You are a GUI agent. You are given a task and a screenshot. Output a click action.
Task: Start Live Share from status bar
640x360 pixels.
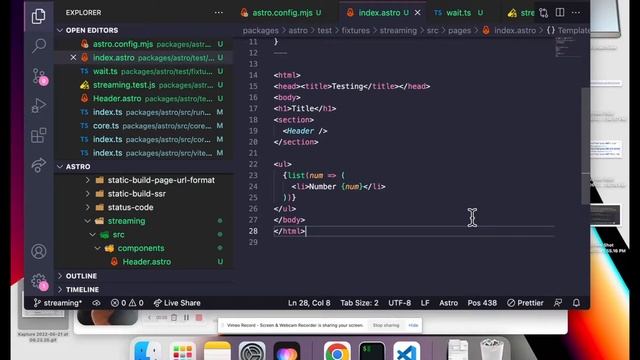177,303
